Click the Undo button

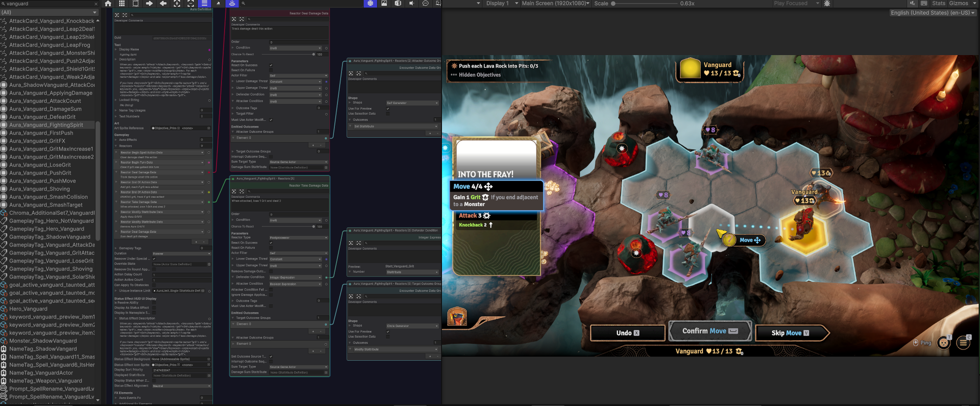tap(628, 333)
